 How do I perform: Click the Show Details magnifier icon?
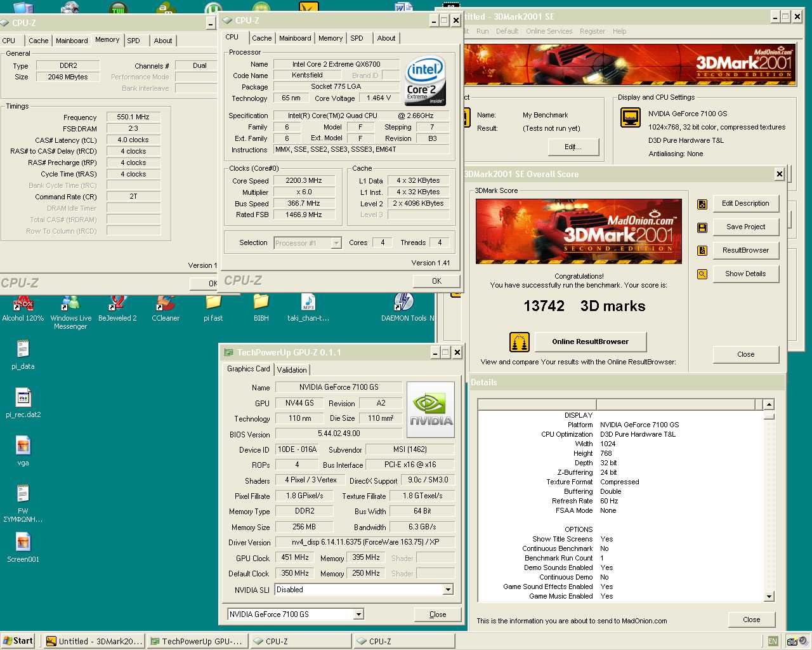point(702,274)
